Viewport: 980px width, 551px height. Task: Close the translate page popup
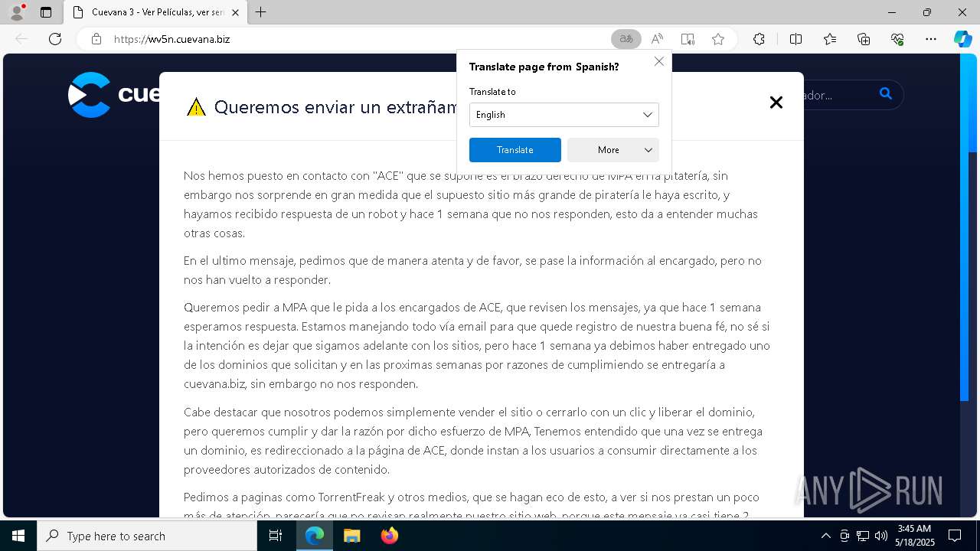(x=659, y=61)
